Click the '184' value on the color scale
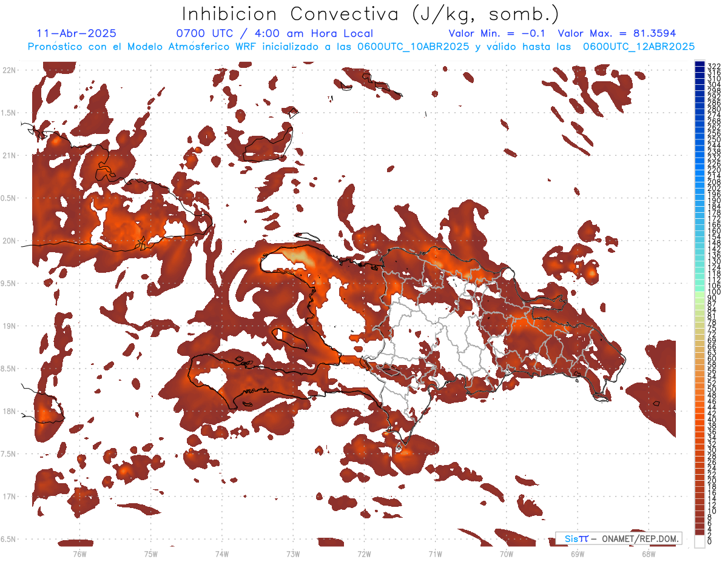728x562 pixels. click(714, 207)
